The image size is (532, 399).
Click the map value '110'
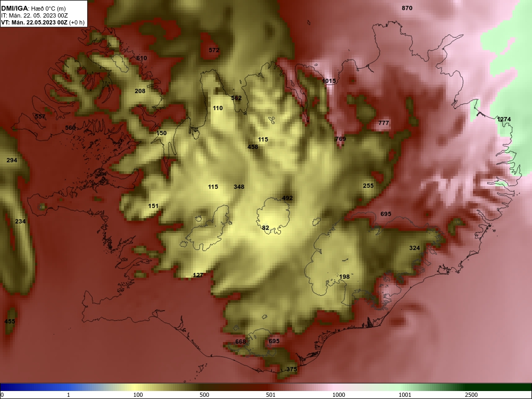point(218,108)
